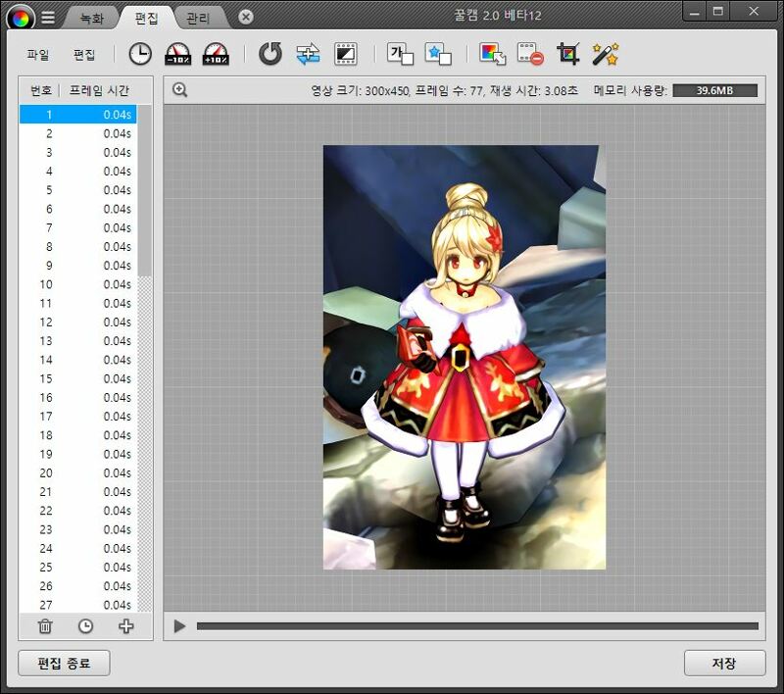This screenshot has height=694, width=784.
Task: Click the colorful resize image icon
Action: pyautogui.click(x=493, y=54)
